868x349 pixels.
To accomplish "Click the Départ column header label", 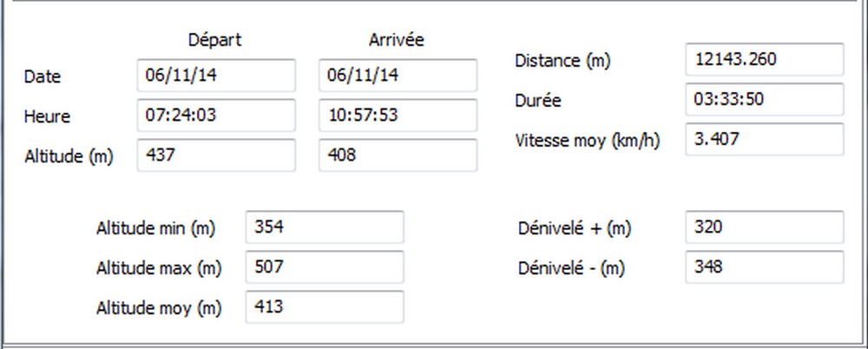I will click(x=214, y=40).
